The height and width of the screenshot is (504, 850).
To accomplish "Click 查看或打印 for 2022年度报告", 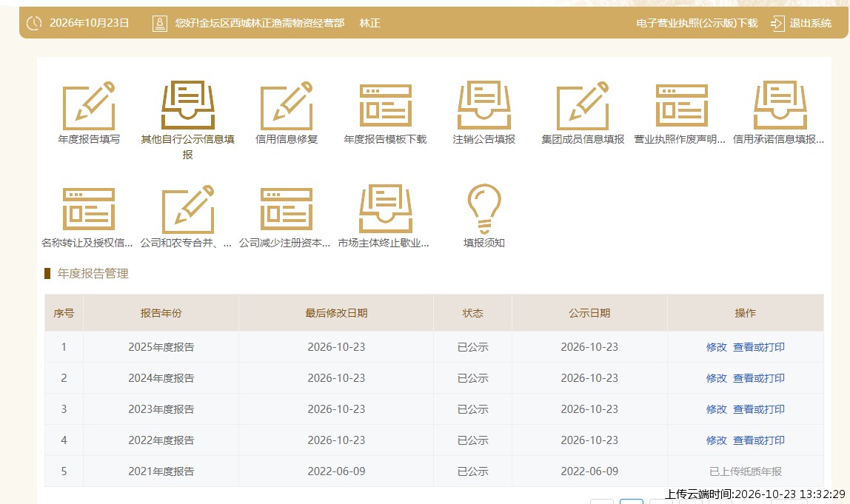I will [759, 440].
